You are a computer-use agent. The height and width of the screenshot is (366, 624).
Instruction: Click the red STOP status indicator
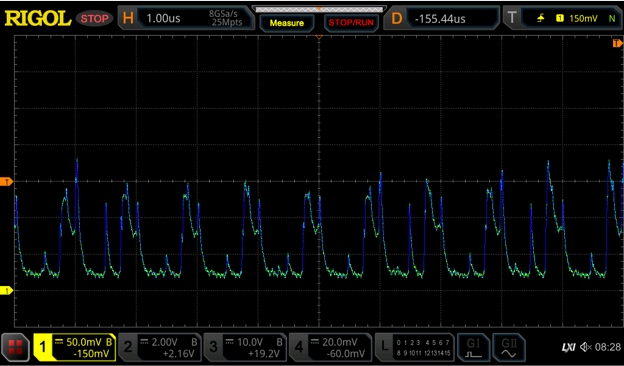point(94,18)
